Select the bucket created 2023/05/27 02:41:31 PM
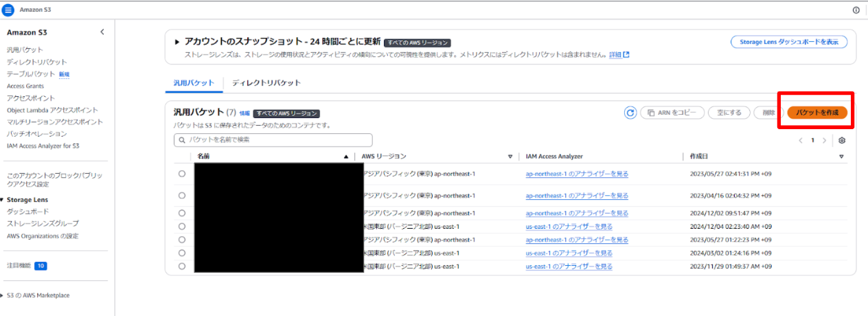Image resolution: width=868 pixels, height=316 pixels. tap(182, 174)
